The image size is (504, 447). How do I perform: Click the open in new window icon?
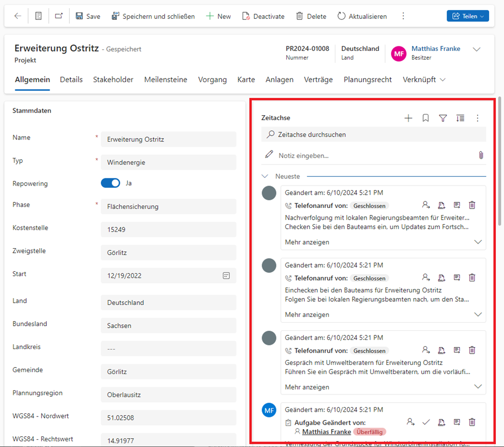click(59, 16)
